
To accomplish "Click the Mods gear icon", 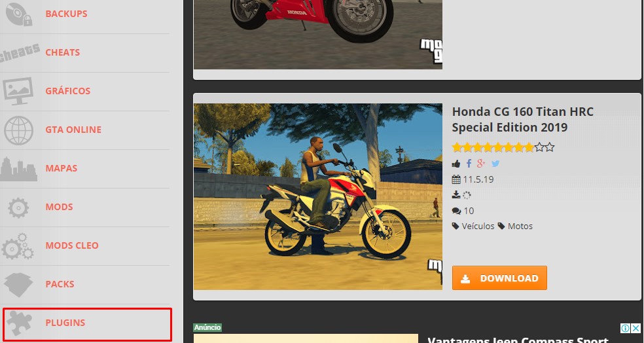I will (18, 208).
